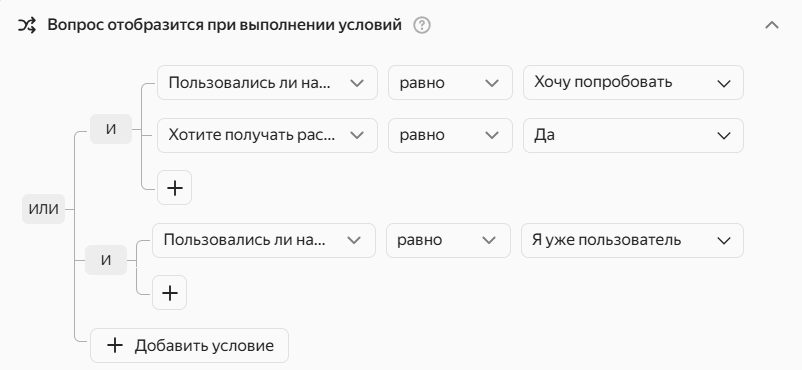
Task: Click the shuffle-arrows conditions icon in header
Action: 27,25
